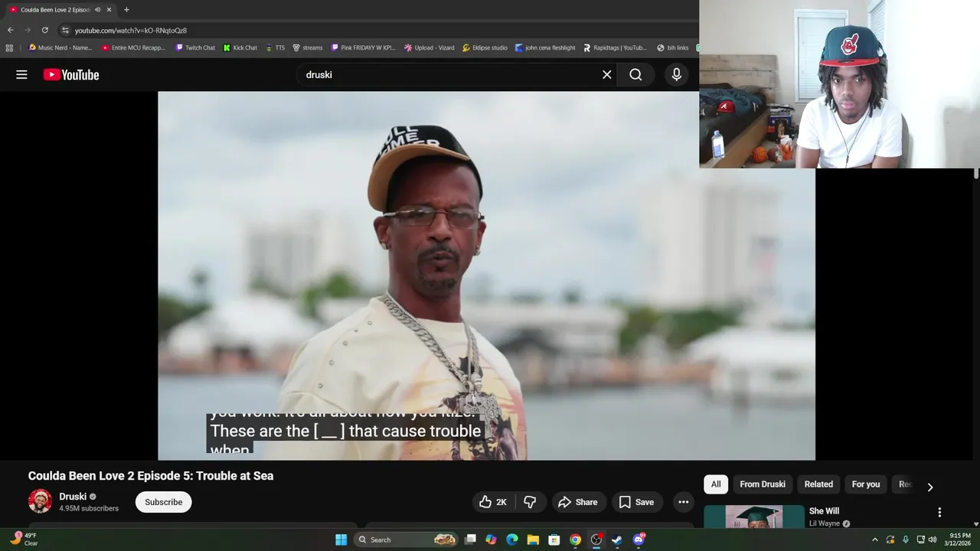980x551 pixels.
Task: Open Microsoft Edge from taskbar
Action: point(512,540)
